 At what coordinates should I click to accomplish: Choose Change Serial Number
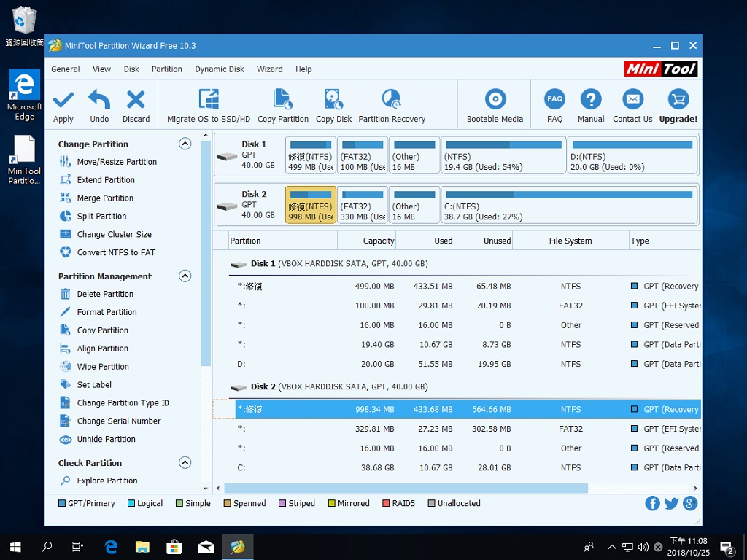(119, 421)
